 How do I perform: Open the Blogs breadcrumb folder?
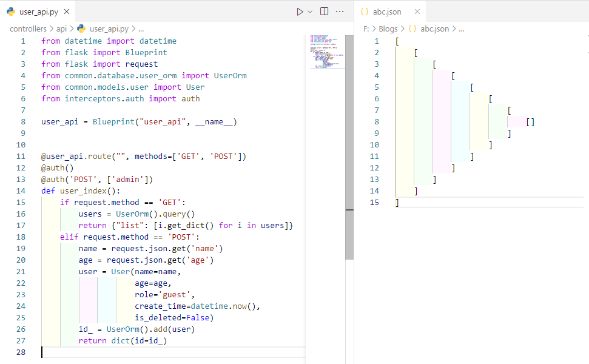(388, 29)
